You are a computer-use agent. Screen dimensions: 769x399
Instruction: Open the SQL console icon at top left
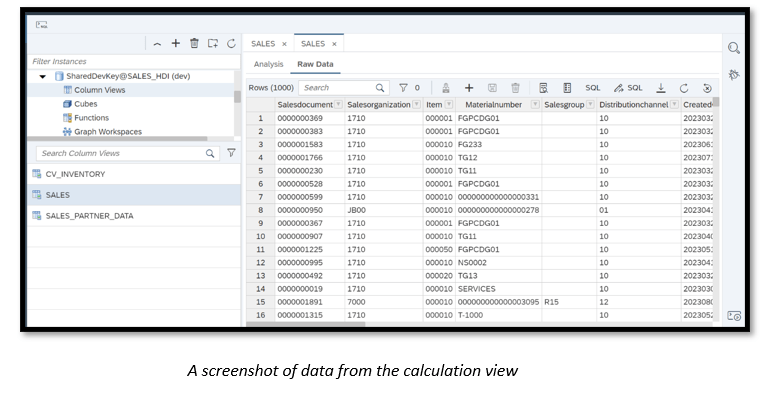coord(42,25)
